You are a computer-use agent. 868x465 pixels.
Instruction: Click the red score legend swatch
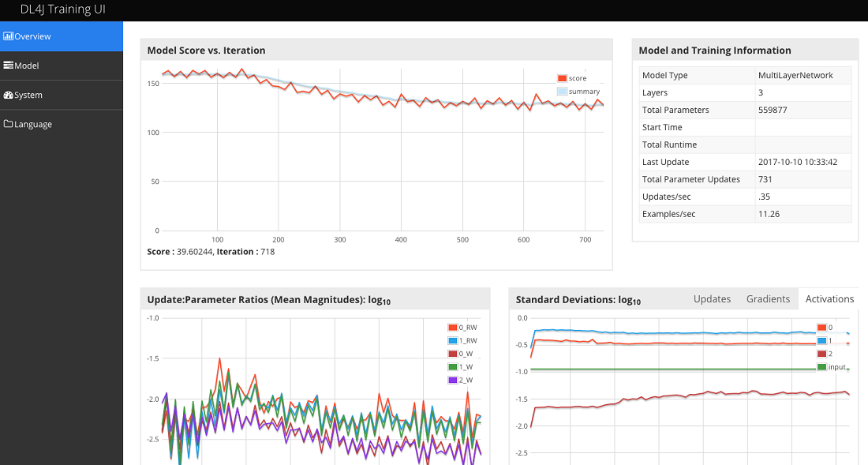(562, 79)
